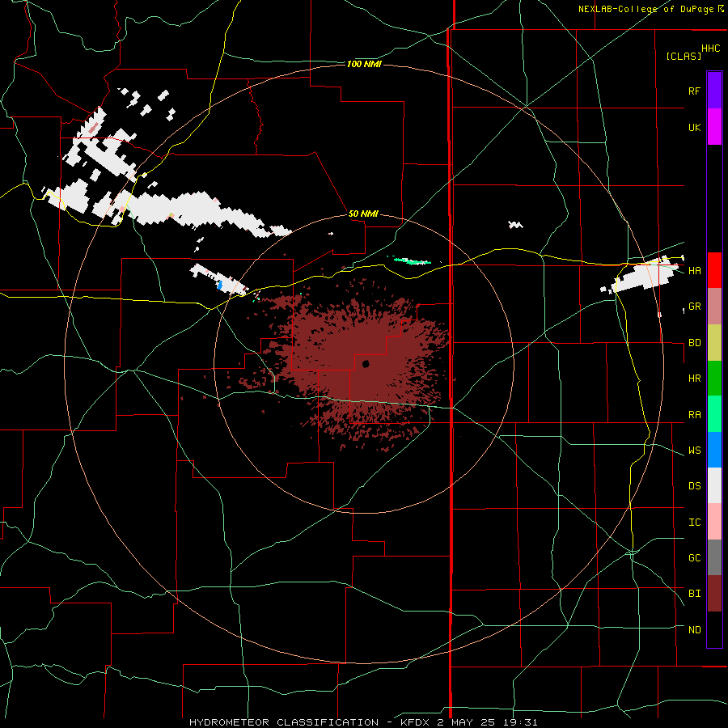Click the UK legend label
Screen dimensions: 728x728
click(x=694, y=127)
